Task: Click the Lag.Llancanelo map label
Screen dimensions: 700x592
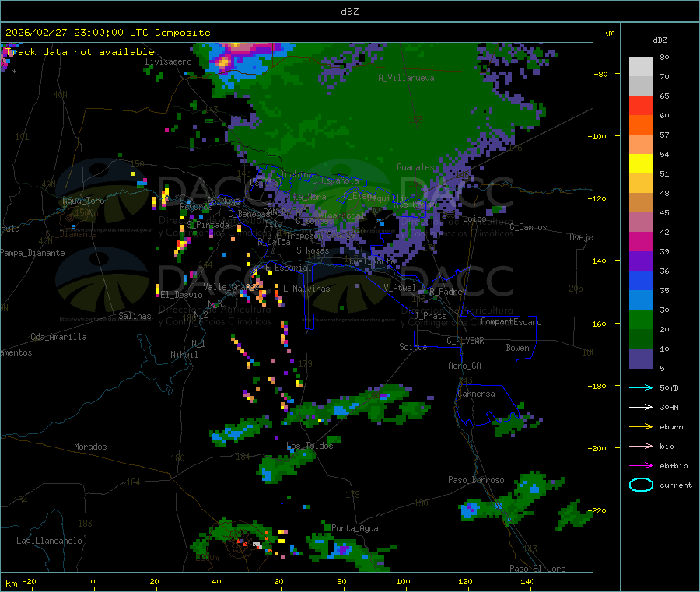Action: pos(49,541)
